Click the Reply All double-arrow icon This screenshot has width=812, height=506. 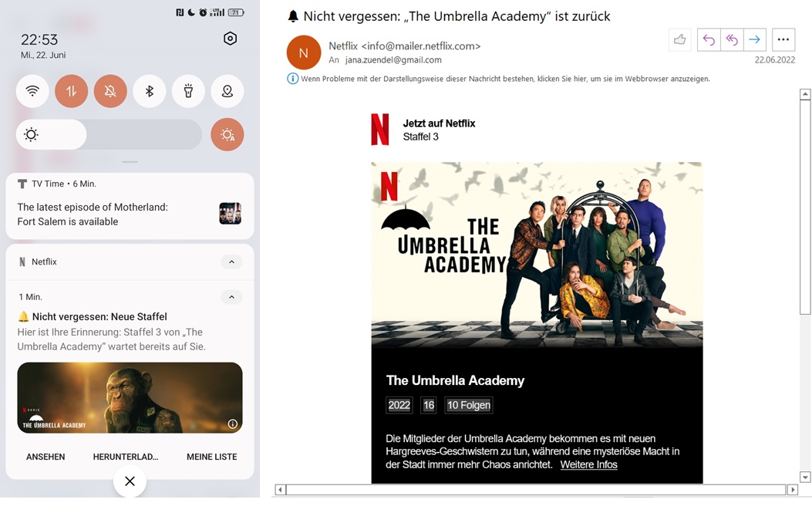click(x=732, y=39)
